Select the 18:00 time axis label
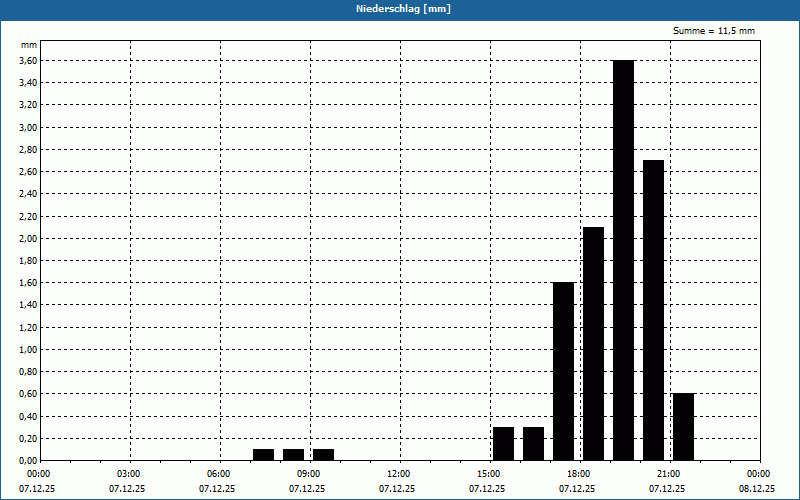The height and width of the screenshot is (500, 800). click(578, 474)
